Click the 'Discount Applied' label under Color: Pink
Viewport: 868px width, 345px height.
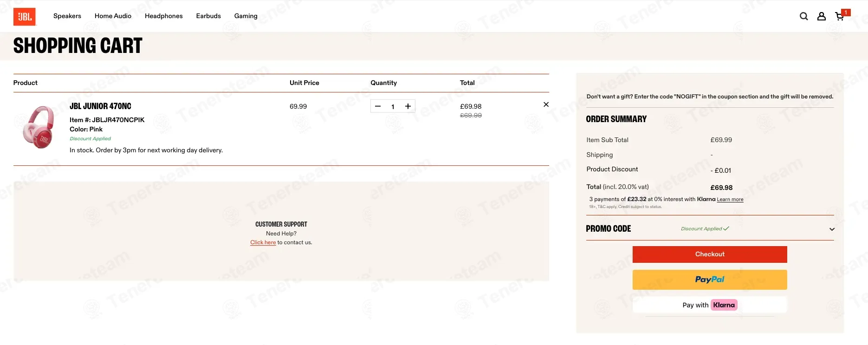click(x=90, y=139)
